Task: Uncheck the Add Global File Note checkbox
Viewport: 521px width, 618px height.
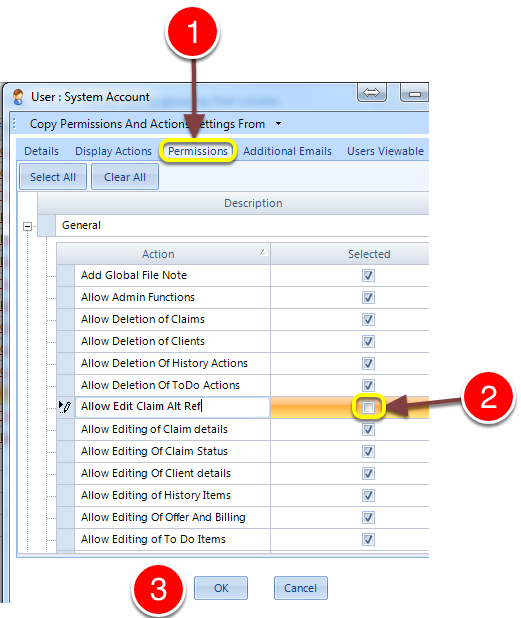Action: pos(368,275)
